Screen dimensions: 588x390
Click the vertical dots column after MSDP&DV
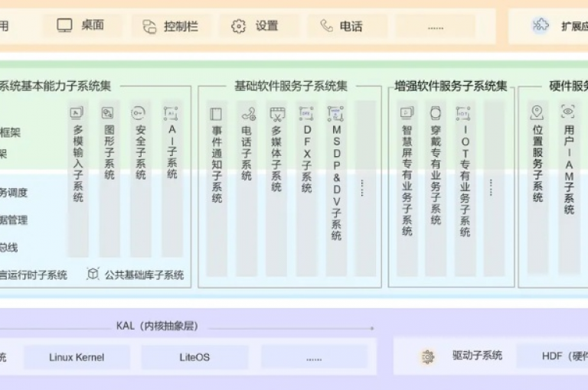pyautogui.click(x=362, y=188)
